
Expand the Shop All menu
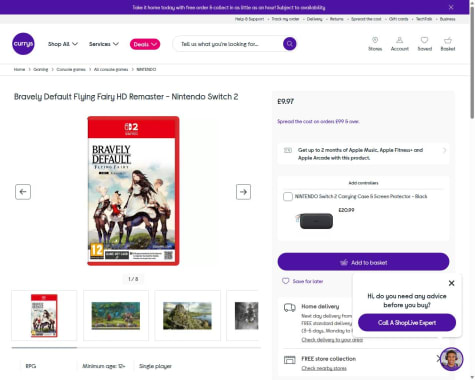tap(63, 44)
